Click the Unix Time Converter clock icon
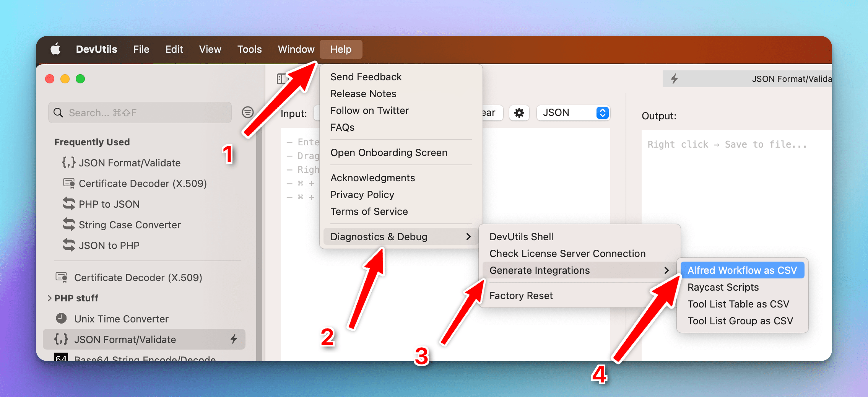Viewport: 868px width, 397px height. point(61,318)
